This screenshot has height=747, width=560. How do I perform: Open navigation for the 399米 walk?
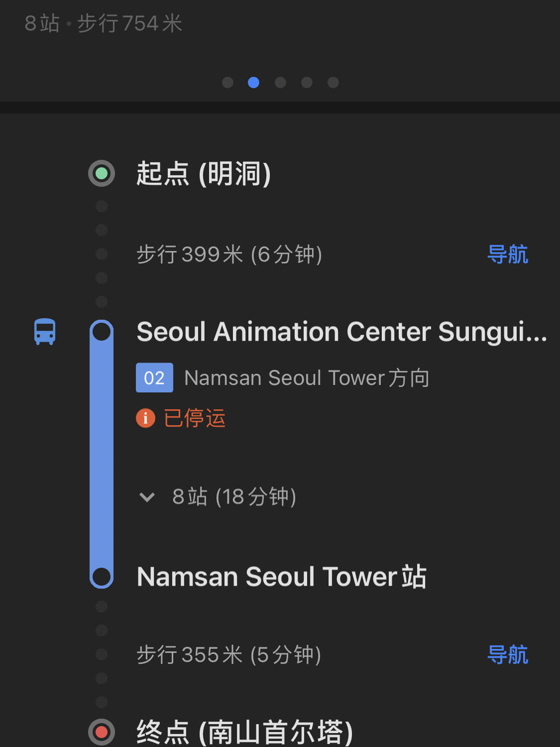[x=508, y=254]
